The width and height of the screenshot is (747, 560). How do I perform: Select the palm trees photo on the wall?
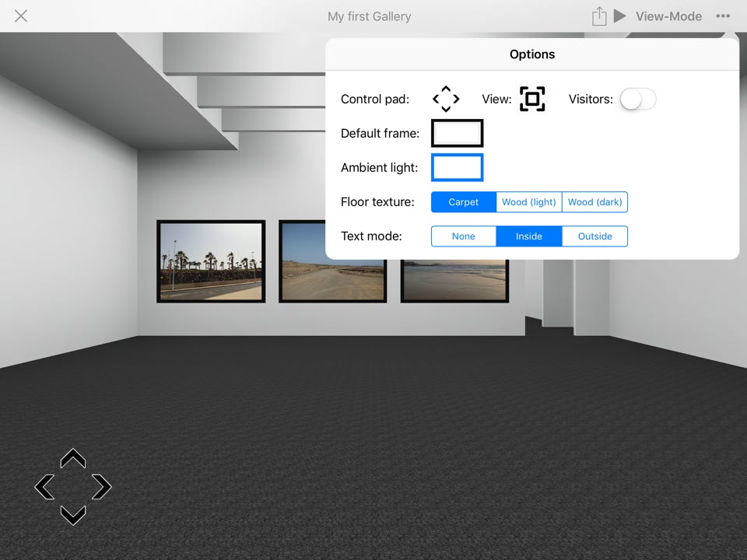(211, 261)
